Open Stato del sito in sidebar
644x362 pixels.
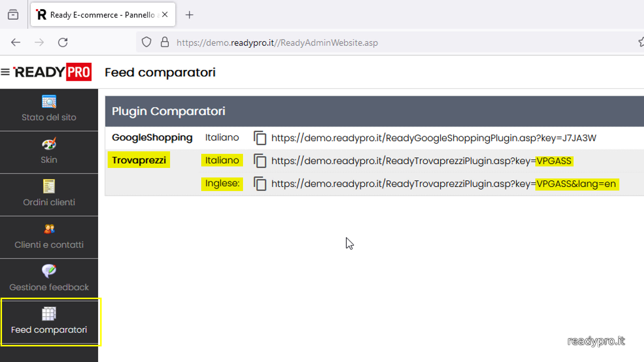49,110
